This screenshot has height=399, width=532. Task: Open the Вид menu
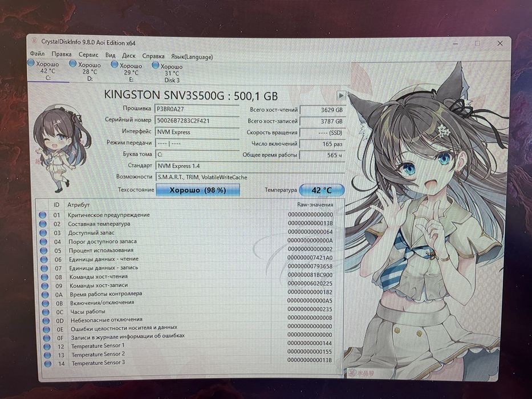(110, 55)
